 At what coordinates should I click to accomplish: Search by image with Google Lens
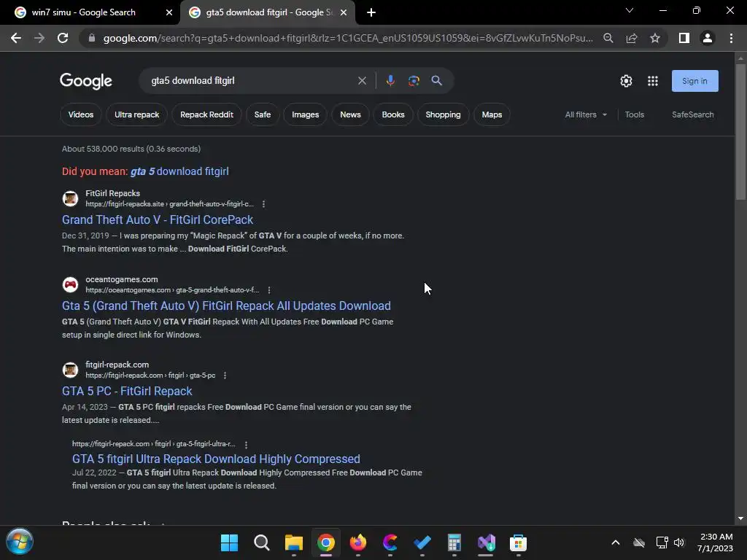[x=414, y=81]
